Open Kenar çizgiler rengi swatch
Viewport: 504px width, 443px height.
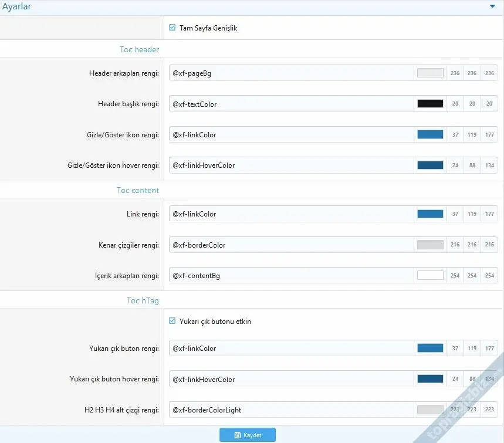click(x=430, y=245)
